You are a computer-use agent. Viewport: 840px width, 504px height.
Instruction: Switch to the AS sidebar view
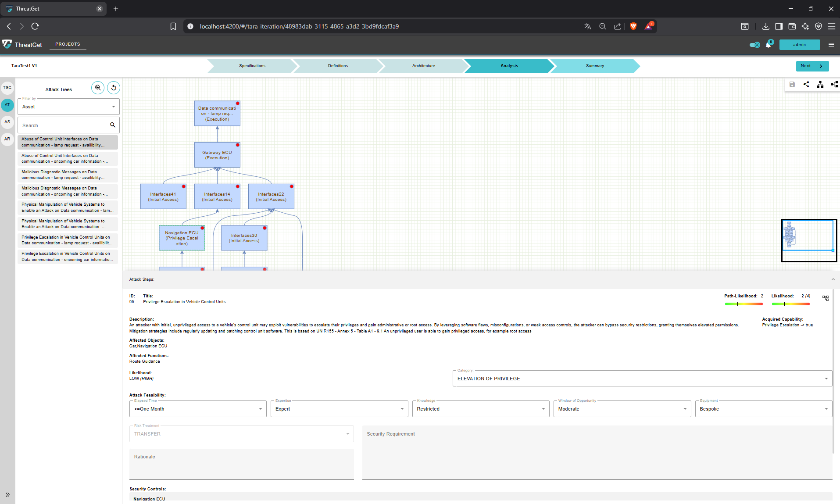7,122
